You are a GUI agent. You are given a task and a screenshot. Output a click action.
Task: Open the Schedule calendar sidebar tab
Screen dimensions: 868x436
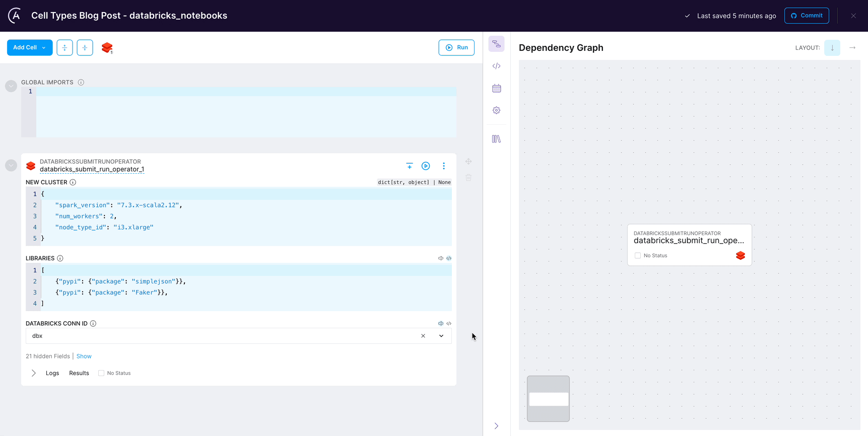click(496, 88)
